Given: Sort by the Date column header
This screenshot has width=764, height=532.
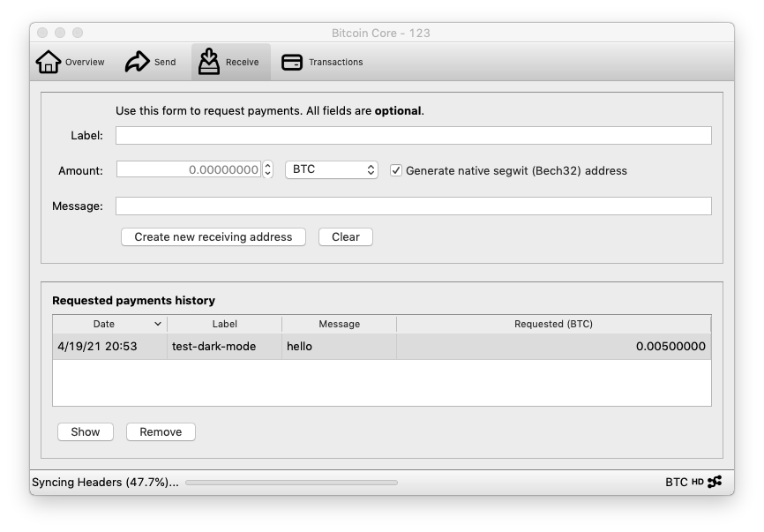Looking at the screenshot, I should [109, 324].
